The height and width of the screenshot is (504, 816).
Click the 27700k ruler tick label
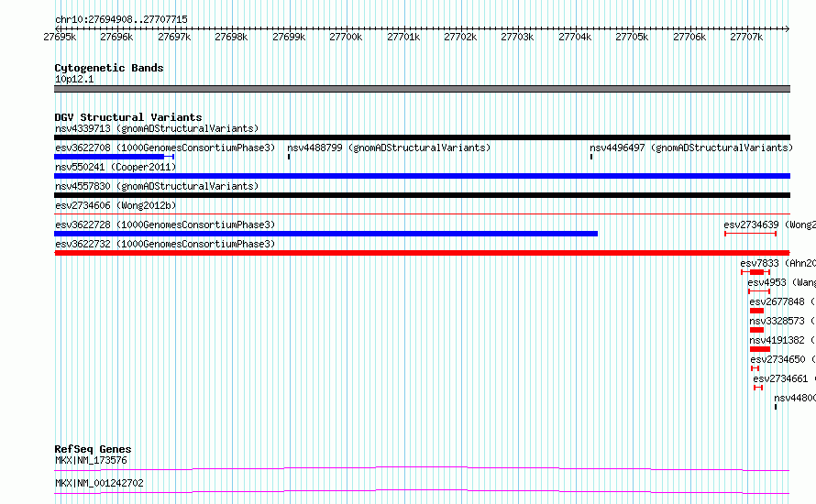point(346,37)
